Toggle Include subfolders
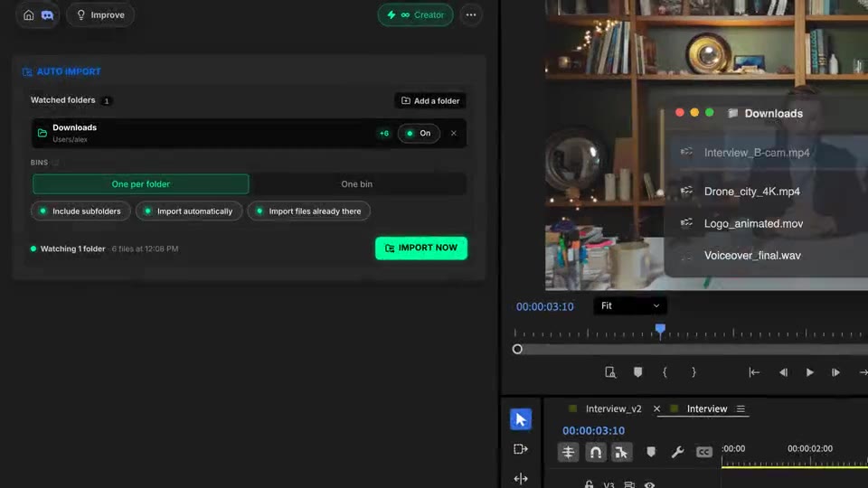The height and width of the screenshot is (488, 868). (x=80, y=211)
